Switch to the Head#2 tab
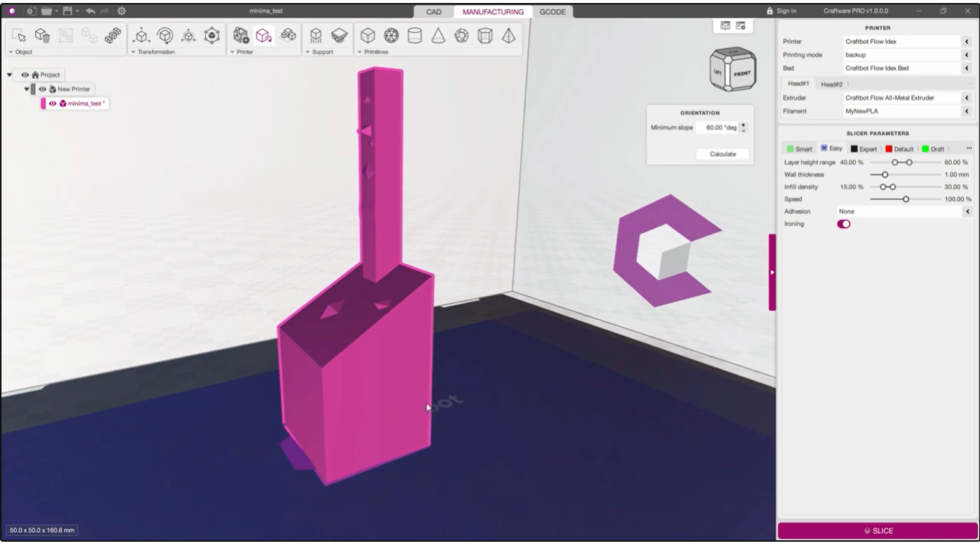The height and width of the screenshot is (544, 980). pos(831,84)
